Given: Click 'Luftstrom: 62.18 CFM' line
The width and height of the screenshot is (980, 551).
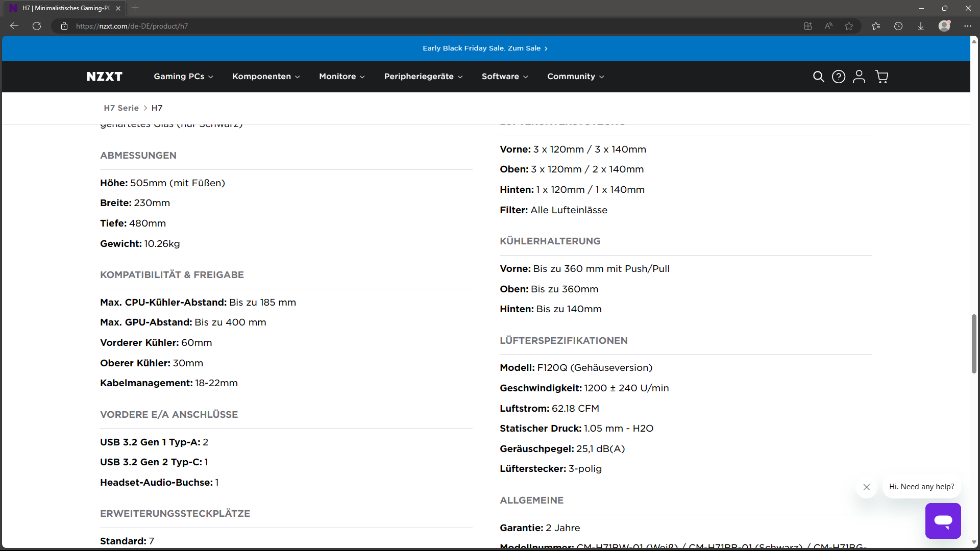Looking at the screenshot, I should (x=550, y=409).
